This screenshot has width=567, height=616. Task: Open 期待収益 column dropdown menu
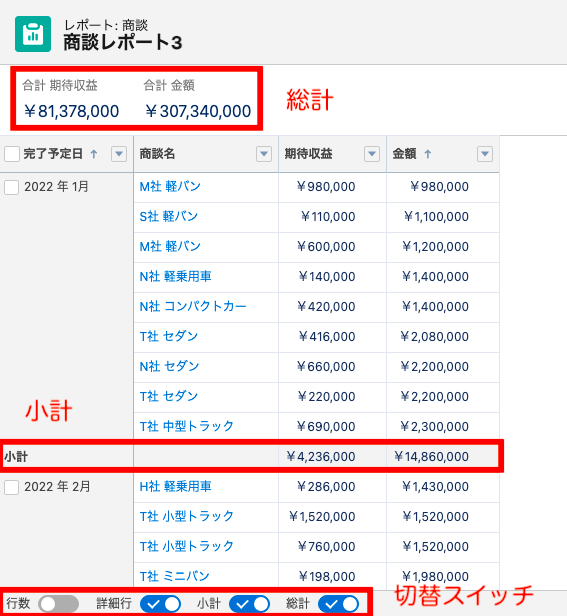tap(372, 154)
